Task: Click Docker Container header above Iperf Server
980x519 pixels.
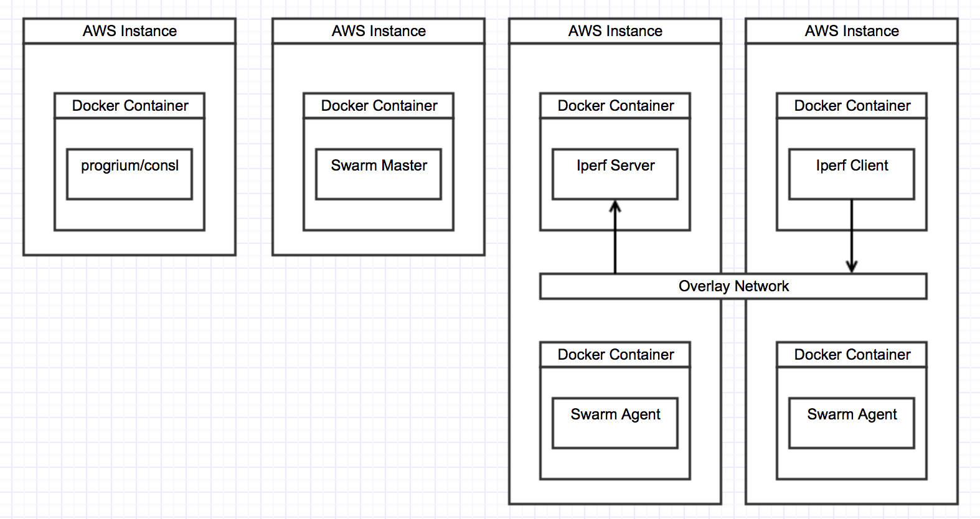Action: tap(615, 106)
